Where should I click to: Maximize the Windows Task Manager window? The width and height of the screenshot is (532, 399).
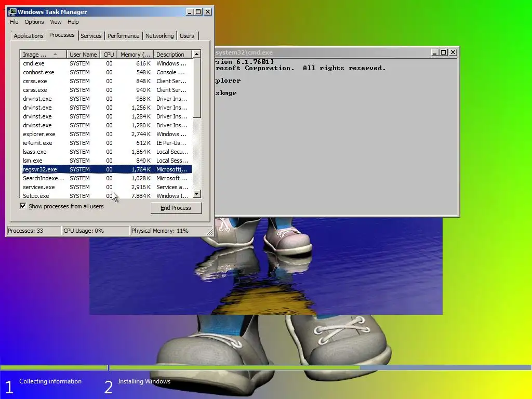(198, 12)
